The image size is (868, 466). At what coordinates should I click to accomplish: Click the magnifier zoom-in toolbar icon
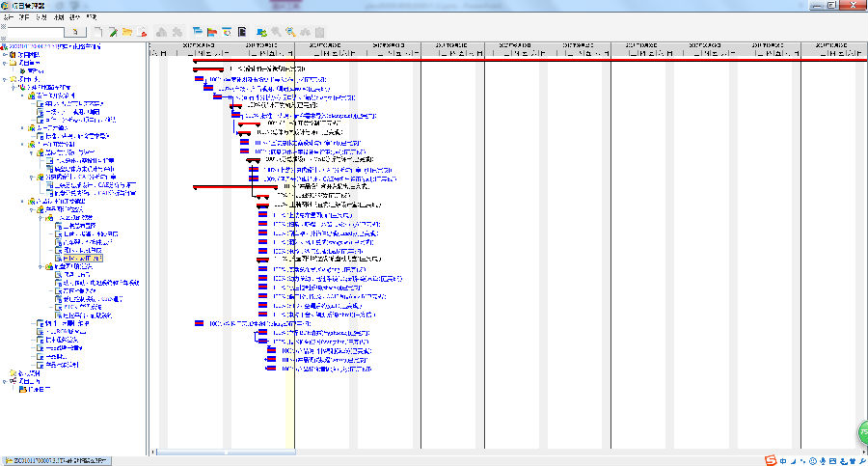click(x=276, y=32)
